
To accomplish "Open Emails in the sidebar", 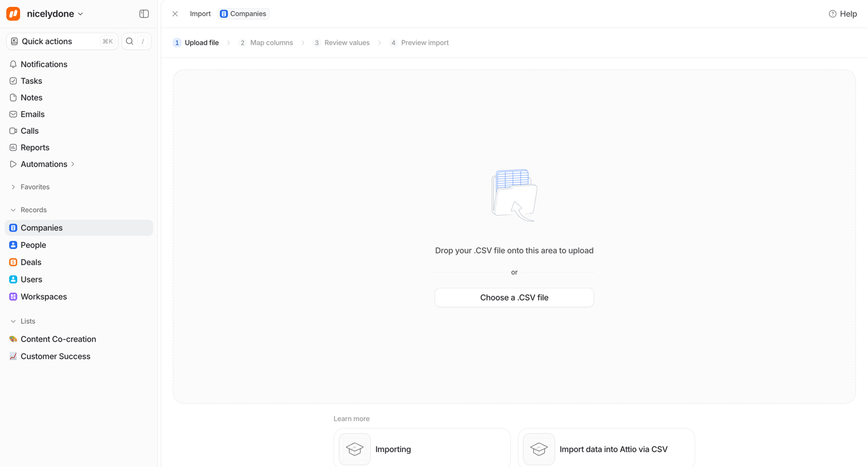I will tap(32, 114).
